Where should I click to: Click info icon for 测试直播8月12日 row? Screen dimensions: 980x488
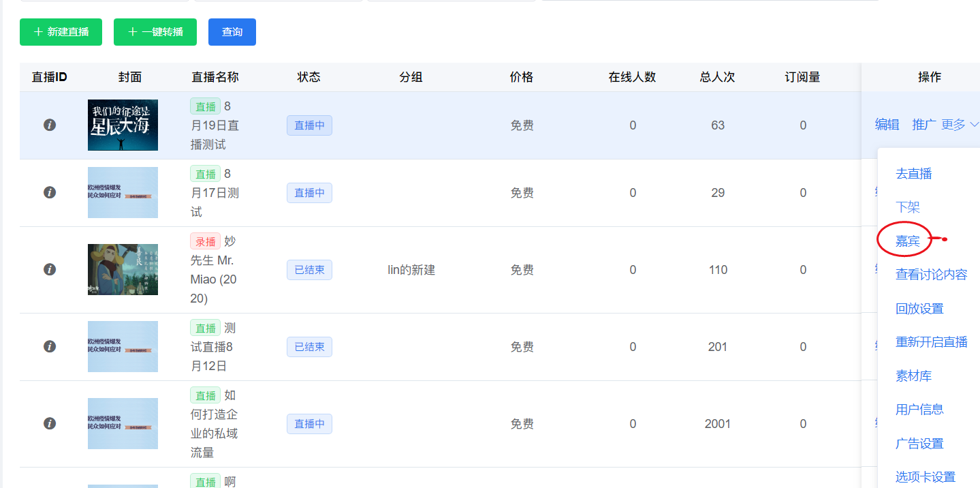[x=49, y=347]
